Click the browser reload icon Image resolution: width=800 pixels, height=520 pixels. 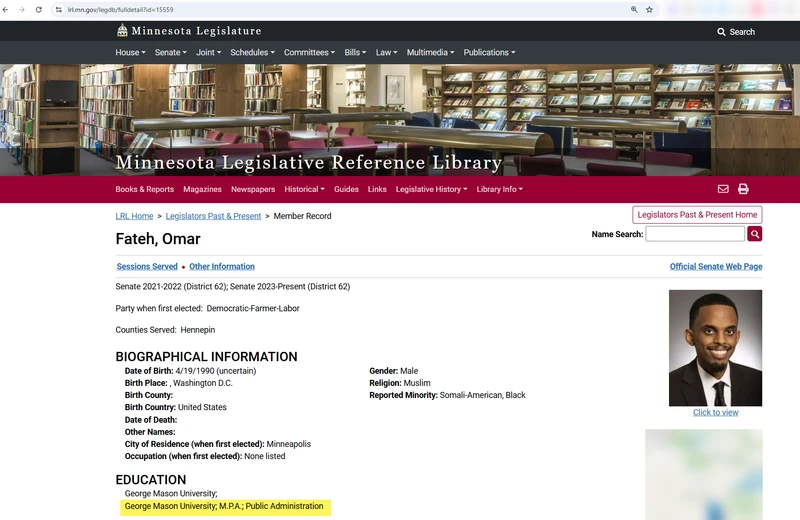point(38,9)
